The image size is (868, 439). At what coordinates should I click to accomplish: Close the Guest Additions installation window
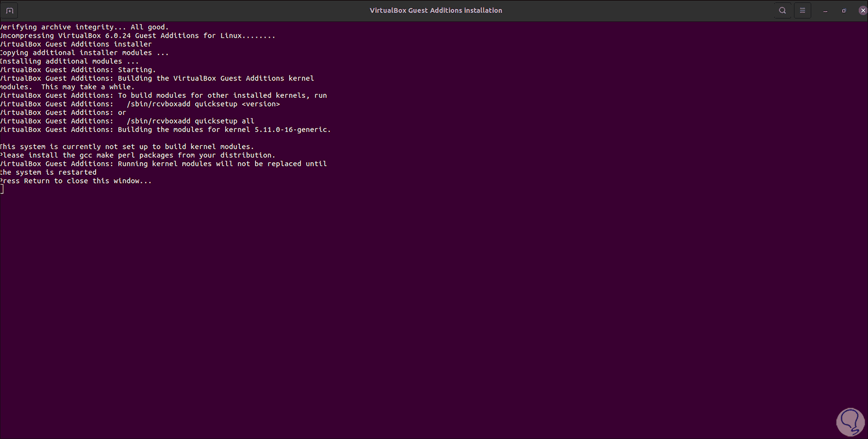tap(862, 10)
